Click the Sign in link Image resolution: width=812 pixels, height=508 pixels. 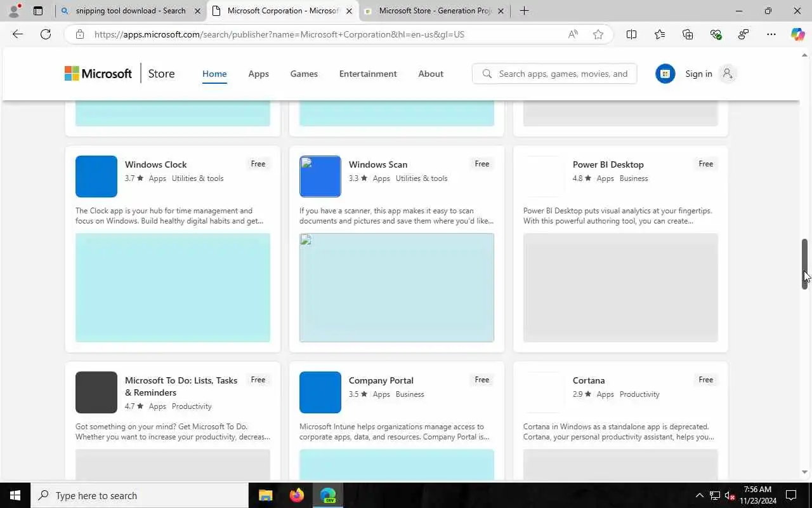[698, 74]
